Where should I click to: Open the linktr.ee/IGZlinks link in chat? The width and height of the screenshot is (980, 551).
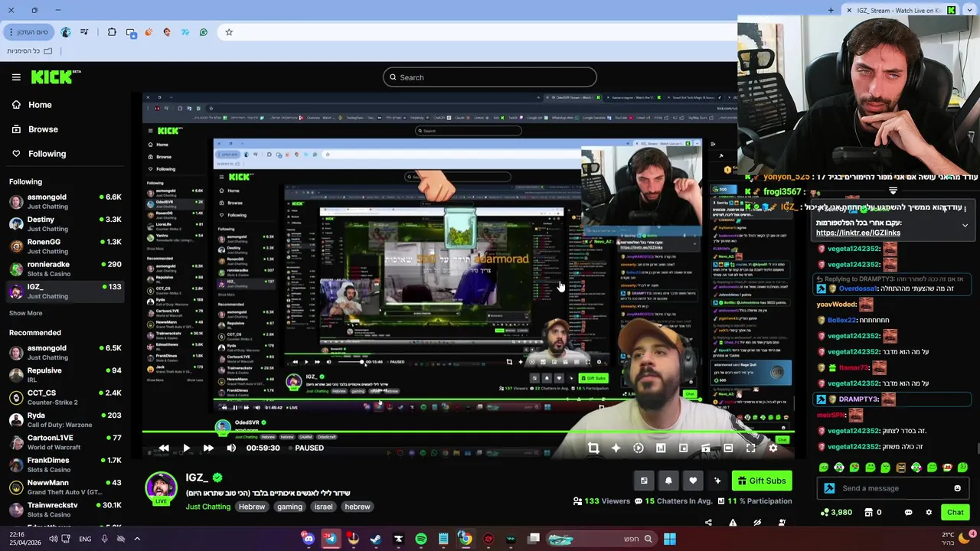pos(857,233)
